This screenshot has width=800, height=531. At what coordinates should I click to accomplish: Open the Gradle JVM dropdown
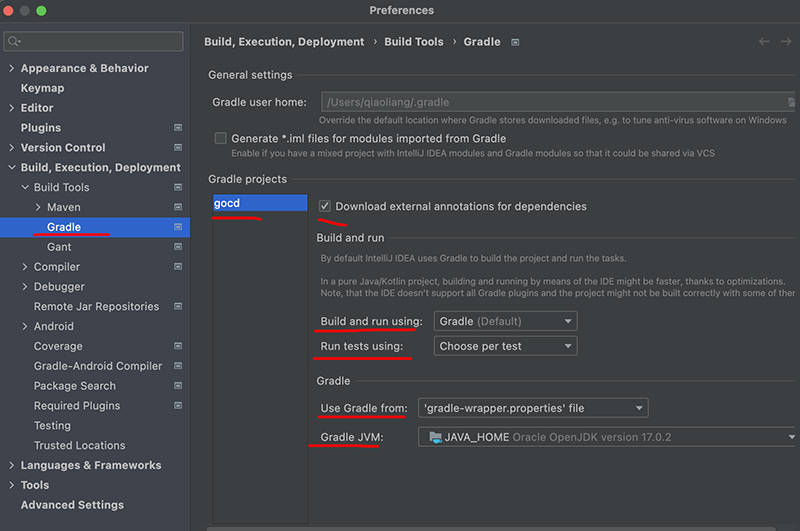[607, 437]
